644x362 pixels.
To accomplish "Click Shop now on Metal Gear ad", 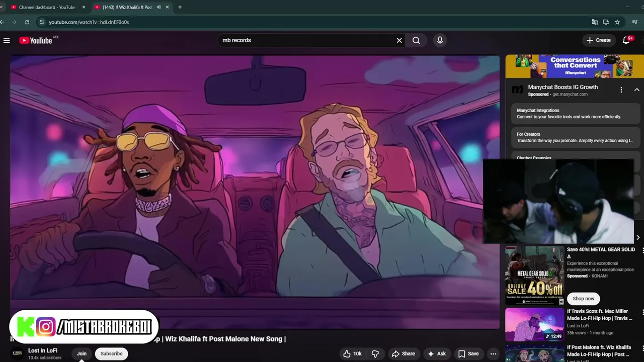I will pos(583,299).
